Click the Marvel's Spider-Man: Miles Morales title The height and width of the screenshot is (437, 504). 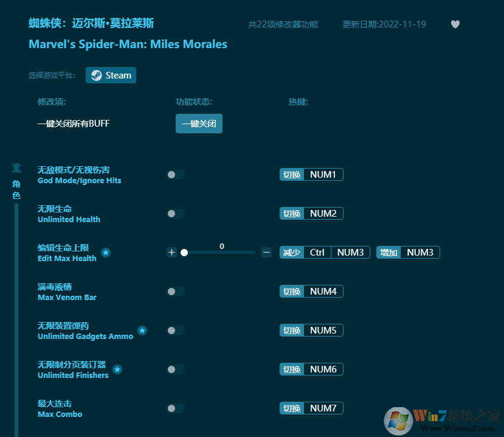click(128, 44)
